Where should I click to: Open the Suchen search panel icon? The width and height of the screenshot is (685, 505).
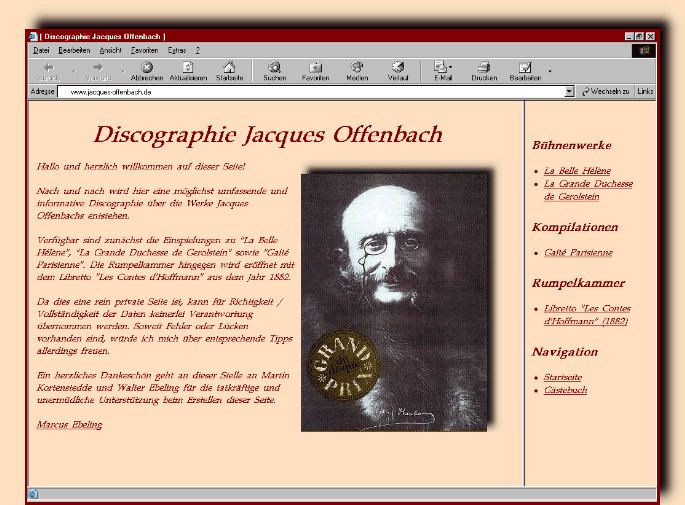(274, 67)
